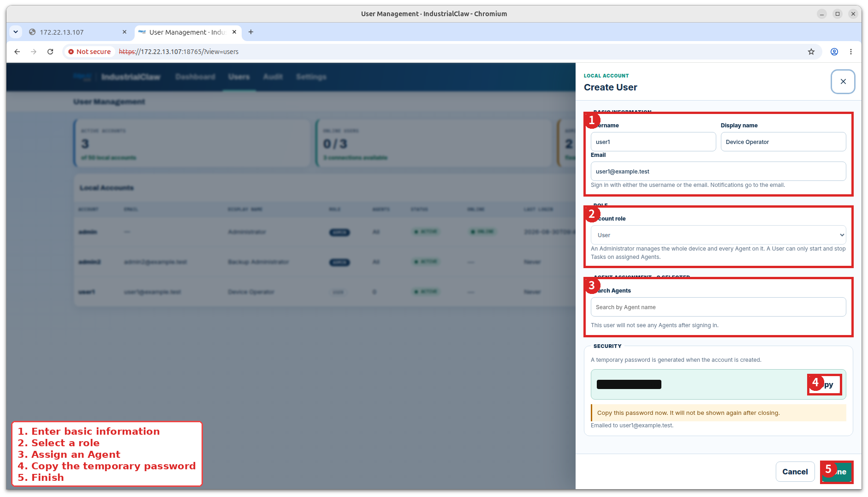Click the Email input field
This screenshot has width=868, height=497.
click(x=718, y=171)
